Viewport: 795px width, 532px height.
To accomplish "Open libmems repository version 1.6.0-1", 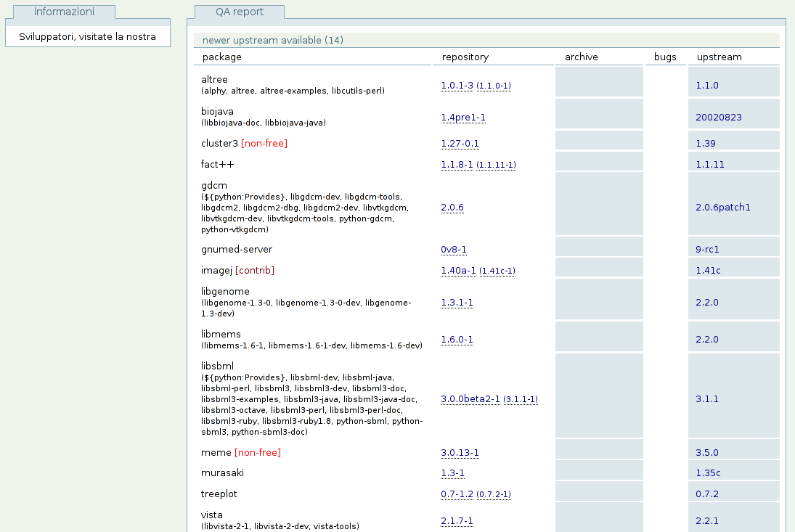I will (457, 340).
